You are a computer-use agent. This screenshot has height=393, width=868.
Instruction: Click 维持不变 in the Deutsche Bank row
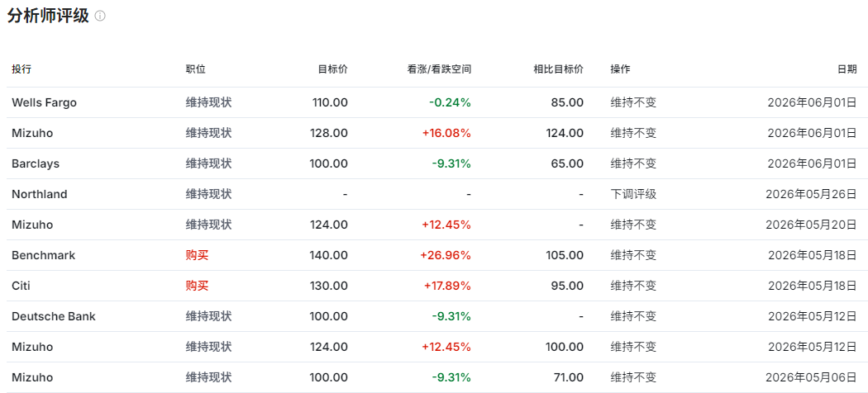tap(633, 316)
